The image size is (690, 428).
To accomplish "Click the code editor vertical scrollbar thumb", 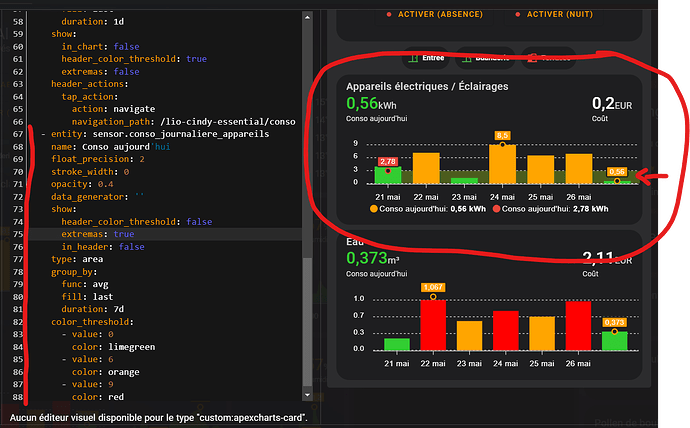I will [307, 322].
